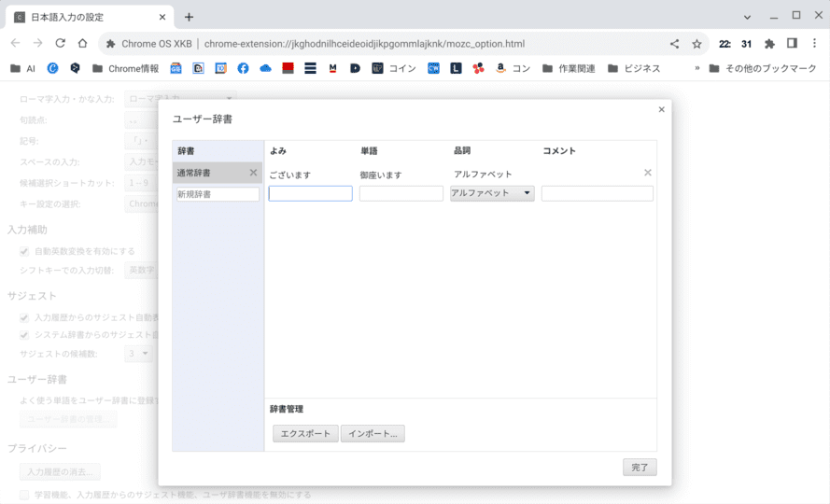Select the 御座います word cell
Image resolution: width=830 pixels, height=504 pixels.
381,175
